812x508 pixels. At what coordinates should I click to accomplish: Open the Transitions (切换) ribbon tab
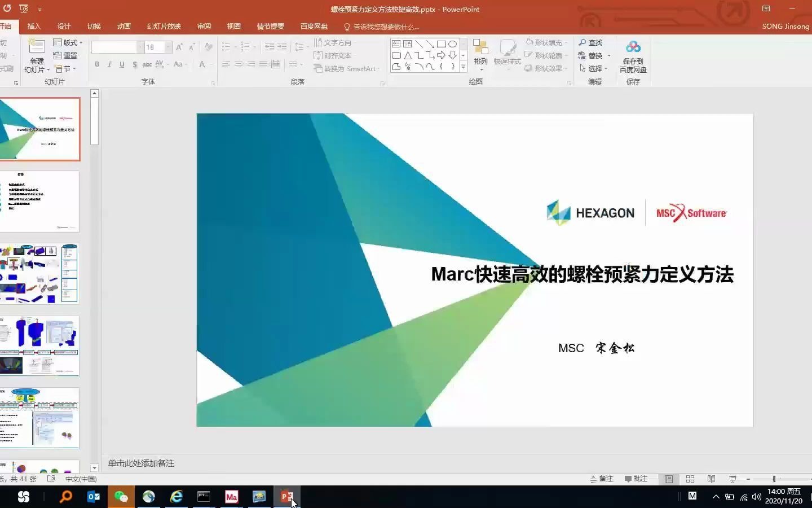point(94,27)
